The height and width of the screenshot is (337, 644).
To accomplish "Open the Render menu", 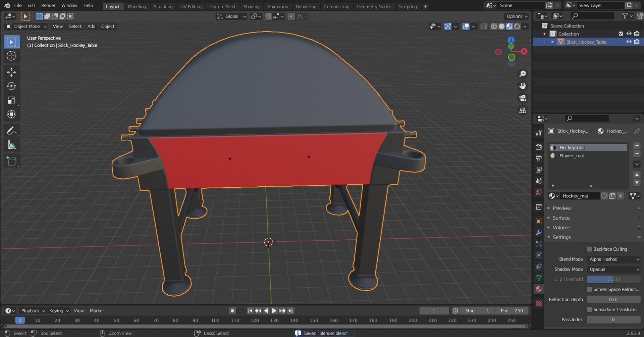I will click(48, 5).
